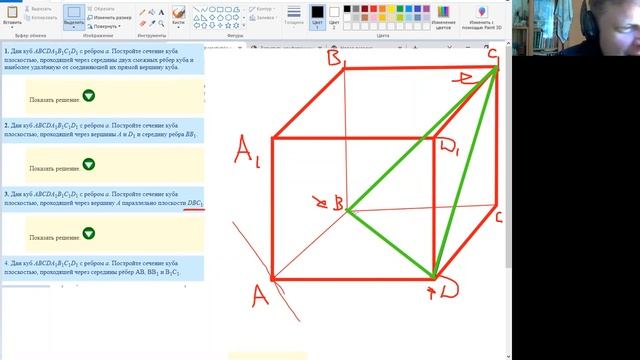Select the Text tool (letter A)
The height and width of the screenshot is (360, 640).
tap(161, 13)
